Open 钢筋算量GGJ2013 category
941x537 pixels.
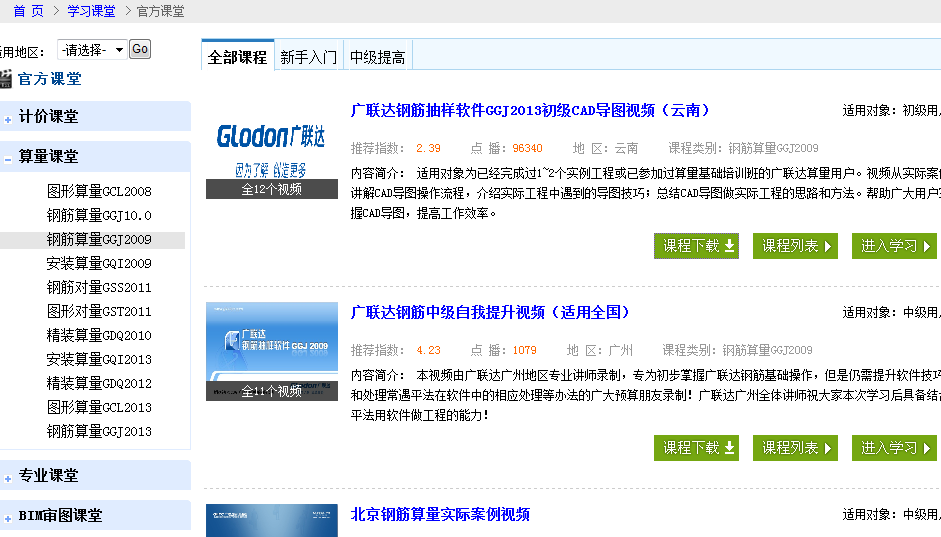coord(99,431)
